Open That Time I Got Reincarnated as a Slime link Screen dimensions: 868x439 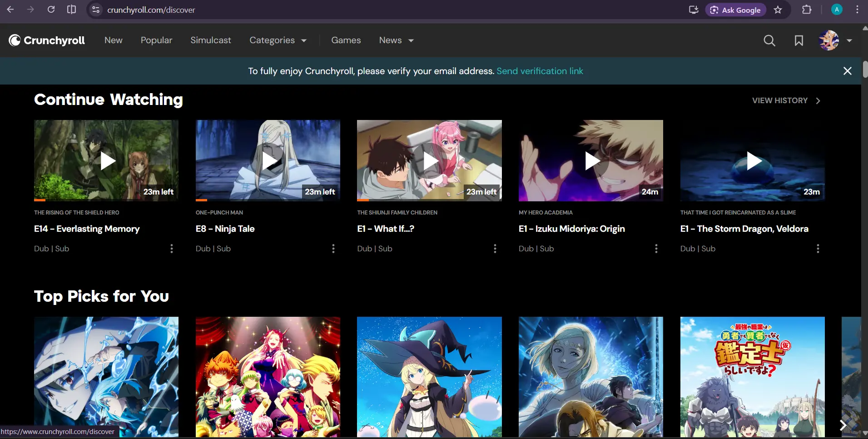[x=738, y=213]
